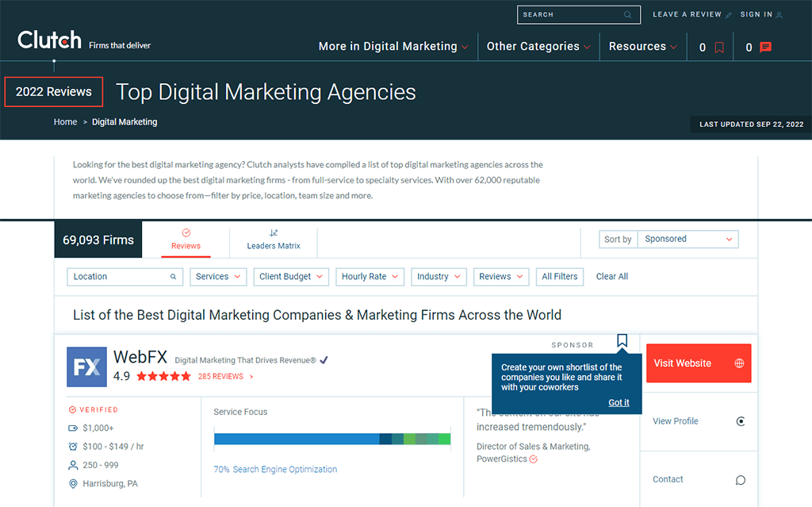Viewport: 812px width, 507px height.
Task: Bookmark WebFX using the ribbon icon
Action: (x=622, y=341)
